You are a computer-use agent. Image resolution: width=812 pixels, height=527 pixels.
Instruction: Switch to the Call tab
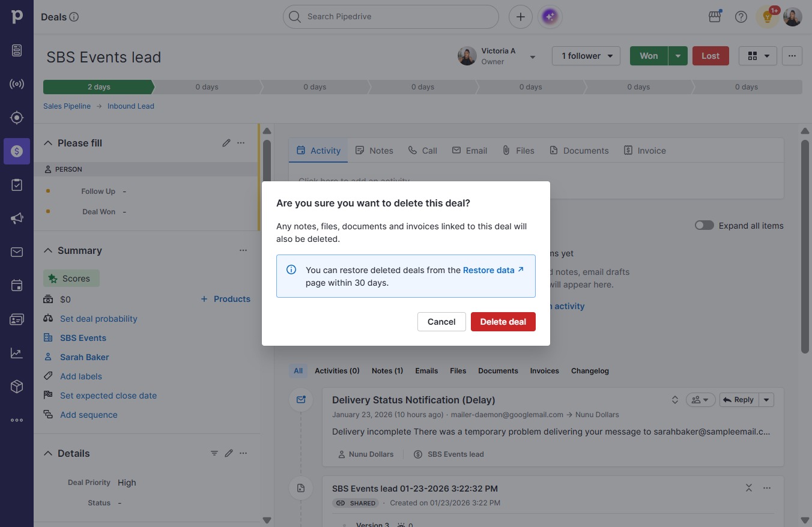(x=422, y=151)
